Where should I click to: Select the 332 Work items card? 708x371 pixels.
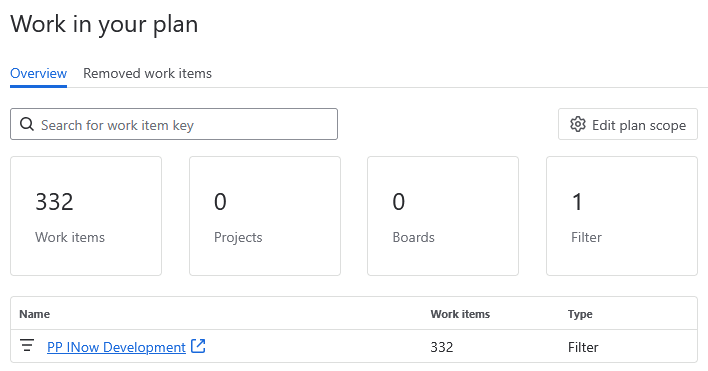tap(86, 216)
